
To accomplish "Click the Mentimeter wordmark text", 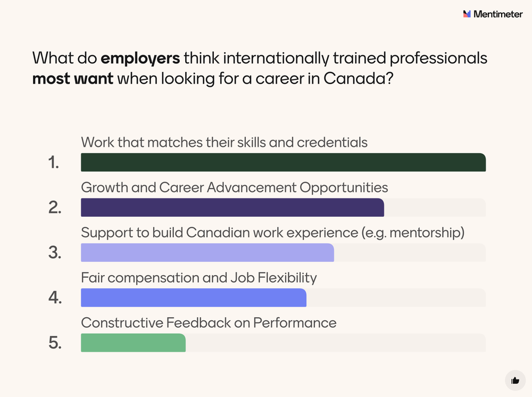I will [x=498, y=14].
